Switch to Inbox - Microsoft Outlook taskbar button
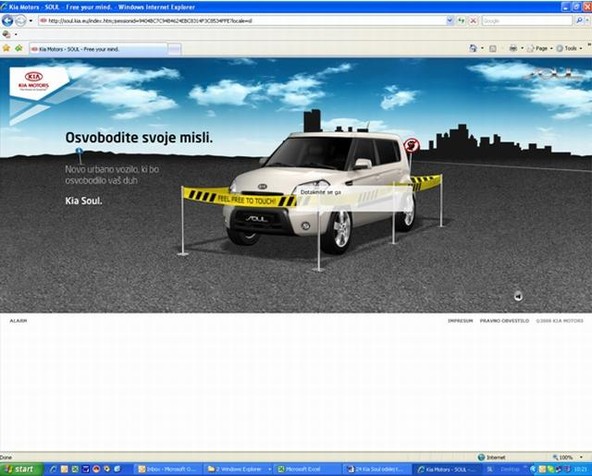 pyautogui.click(x=169, y=469)
